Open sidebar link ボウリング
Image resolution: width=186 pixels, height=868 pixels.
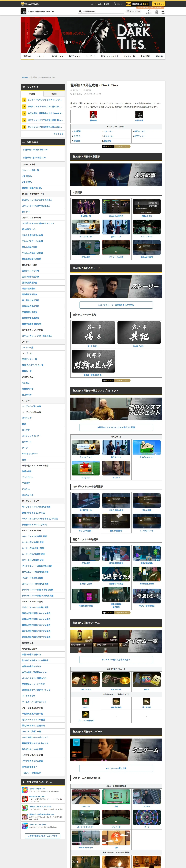tap(27, 418)
